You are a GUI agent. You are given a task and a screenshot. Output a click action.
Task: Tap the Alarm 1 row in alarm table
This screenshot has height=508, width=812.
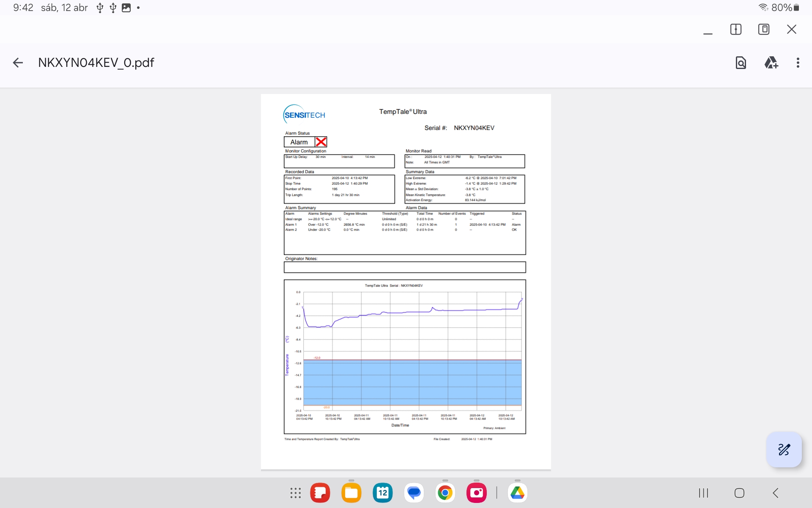point(404,225)
